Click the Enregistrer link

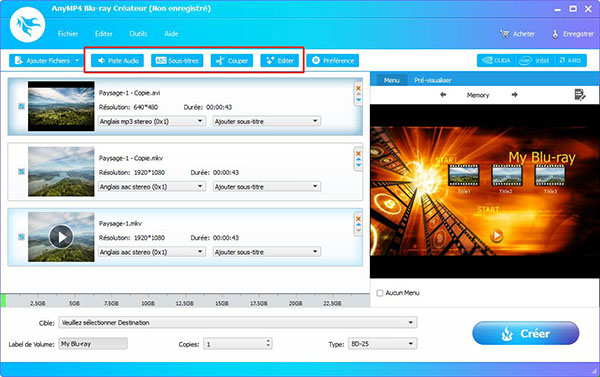click(578, 34)
